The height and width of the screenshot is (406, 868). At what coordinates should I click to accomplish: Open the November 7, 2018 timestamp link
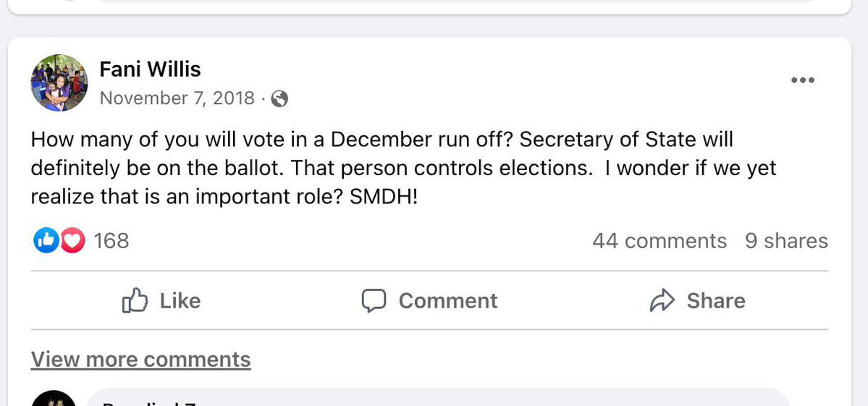(x=177, y=98)
